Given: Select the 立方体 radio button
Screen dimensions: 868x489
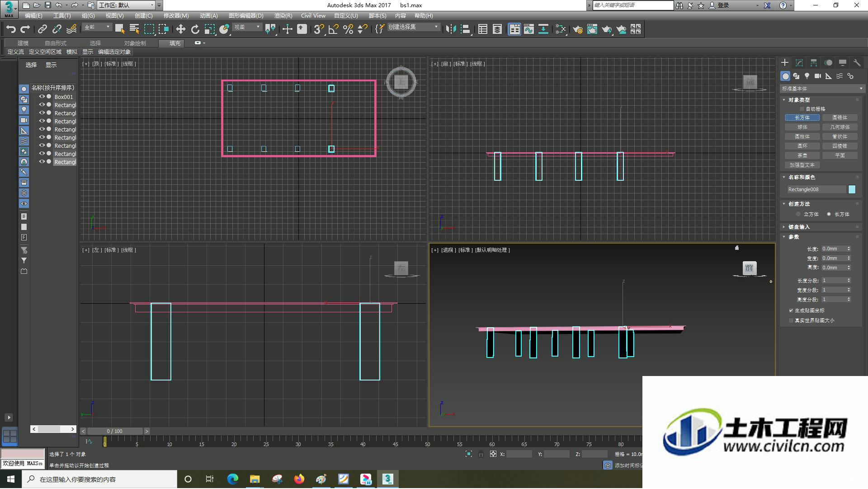Looking at the screenshot, I should click(x=798, y=214).
